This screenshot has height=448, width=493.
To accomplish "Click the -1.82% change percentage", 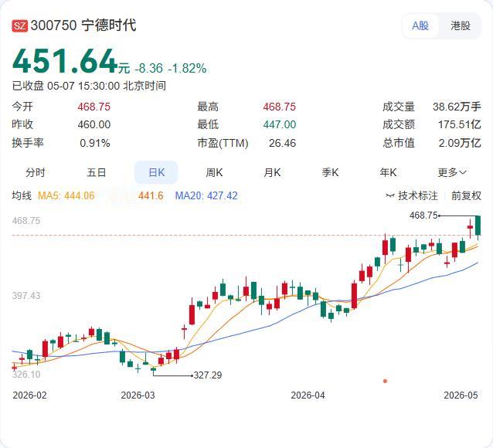I will point(187,68).
